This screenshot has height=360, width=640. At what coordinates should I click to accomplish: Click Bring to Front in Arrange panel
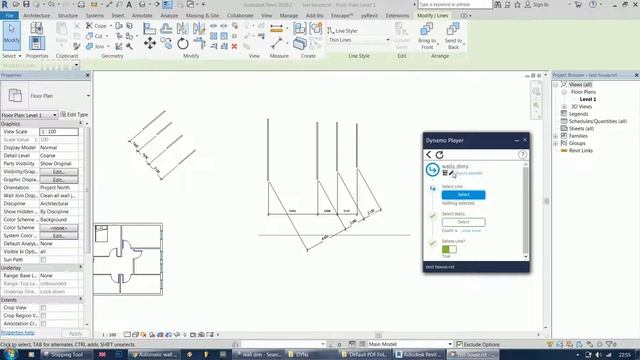point(427,36)
